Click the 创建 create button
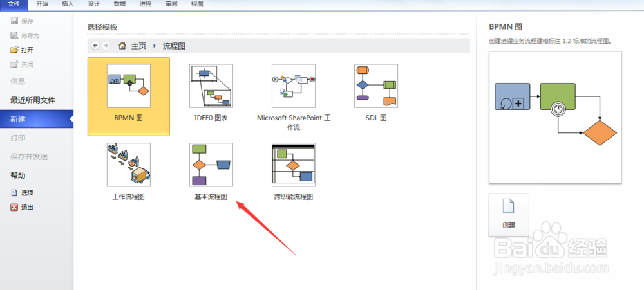This screenshot has height=290, width=644. (509, 215)
